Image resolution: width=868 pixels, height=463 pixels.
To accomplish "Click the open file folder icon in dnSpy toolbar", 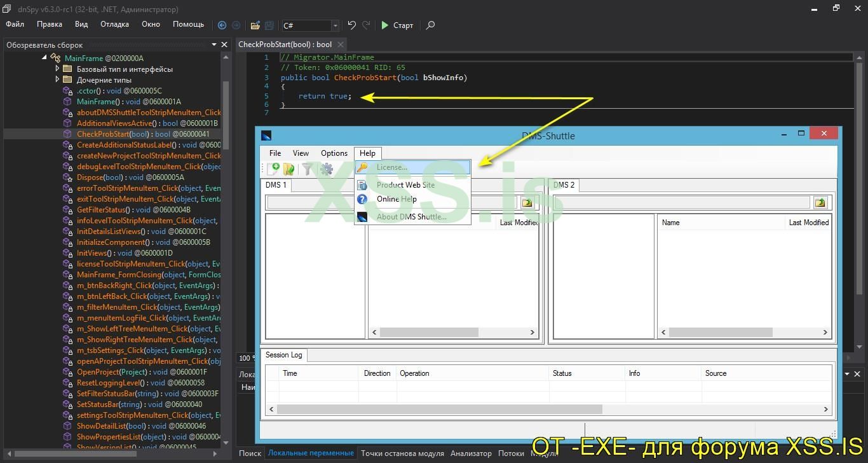I will (x=255, y=25).
